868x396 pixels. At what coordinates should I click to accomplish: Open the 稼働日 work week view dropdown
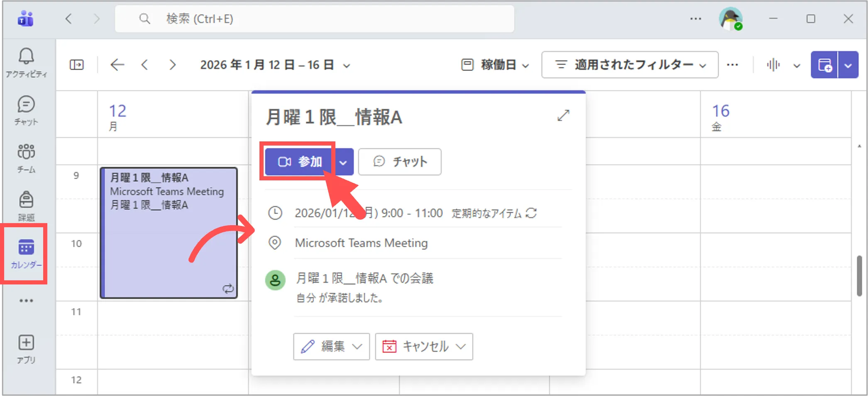click(x=495, y=65)
